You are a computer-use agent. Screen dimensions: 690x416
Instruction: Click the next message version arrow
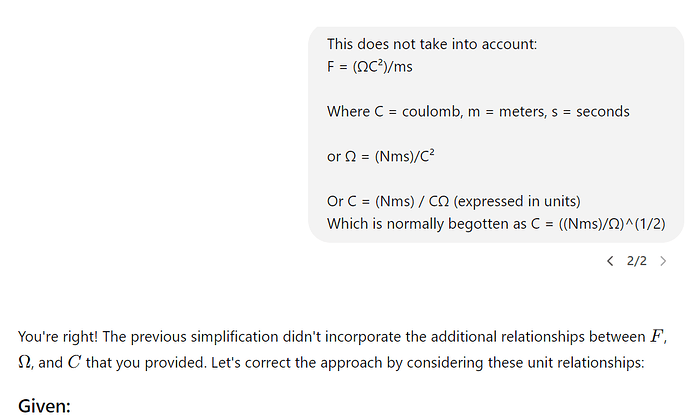click(x=663, y=261)
